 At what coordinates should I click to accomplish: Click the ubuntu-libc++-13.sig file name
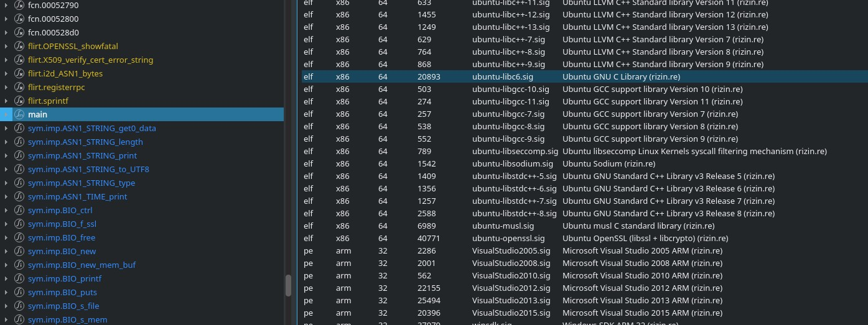[511, 27]
